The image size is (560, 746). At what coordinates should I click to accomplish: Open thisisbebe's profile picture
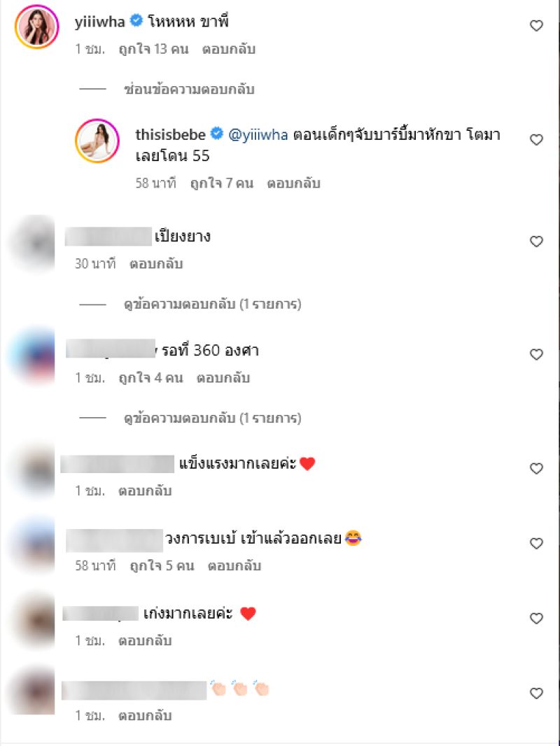[97, 141]
